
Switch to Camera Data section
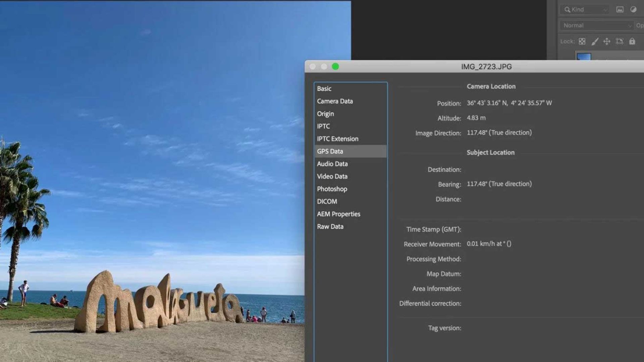(x=335, y=101)
